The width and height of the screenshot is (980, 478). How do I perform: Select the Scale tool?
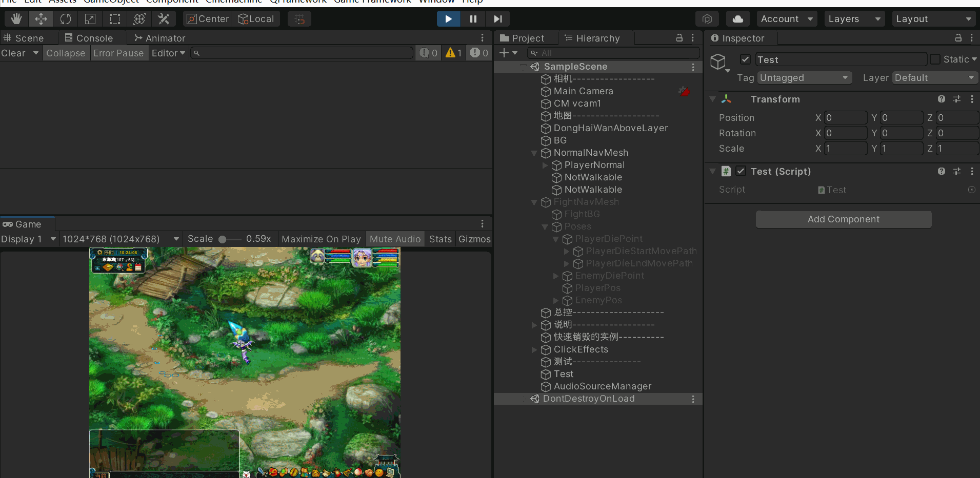90,19
